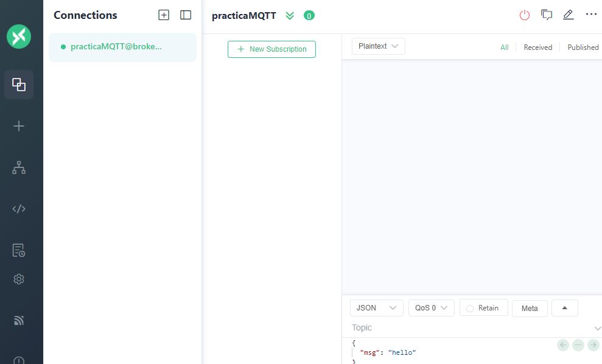Click the green message count badge
Screen dimensions: 602x364
pos(309,16)
